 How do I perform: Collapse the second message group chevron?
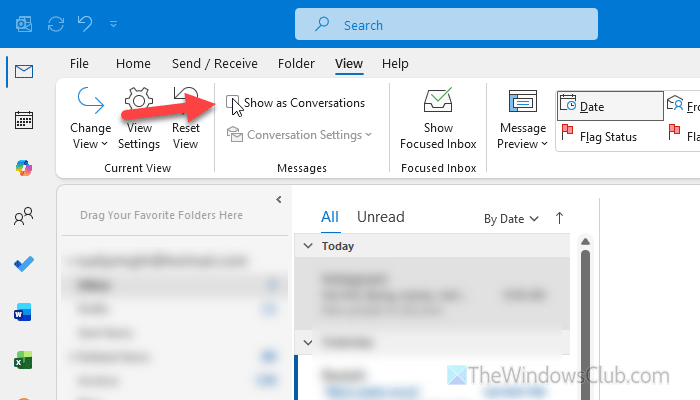coord(308,343)
